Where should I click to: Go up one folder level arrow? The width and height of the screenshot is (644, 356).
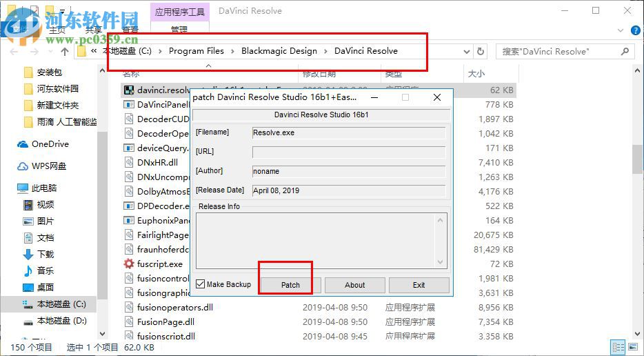[x=65, y=51]
